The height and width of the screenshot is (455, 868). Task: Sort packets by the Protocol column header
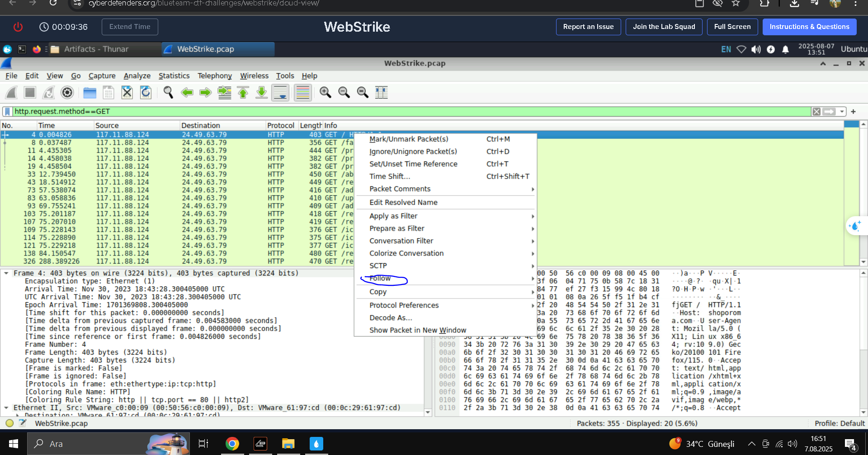click(281, 126)
